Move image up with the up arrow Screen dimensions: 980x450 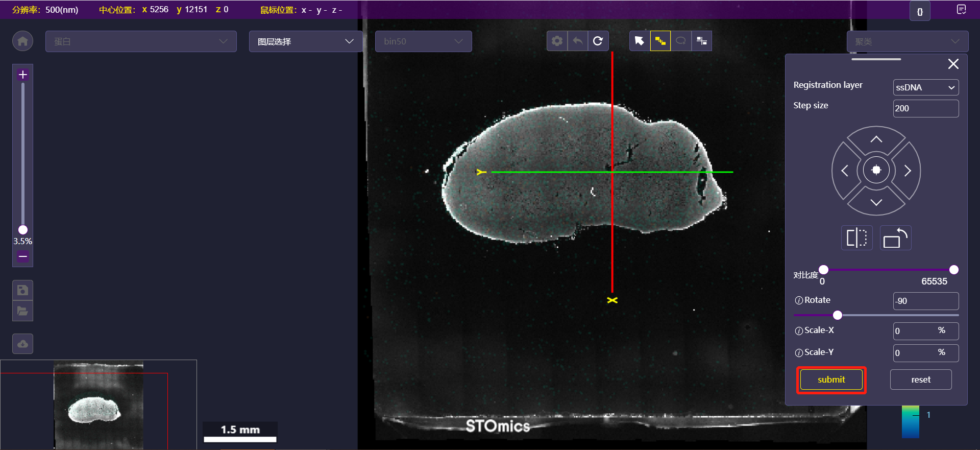(876, 139)
